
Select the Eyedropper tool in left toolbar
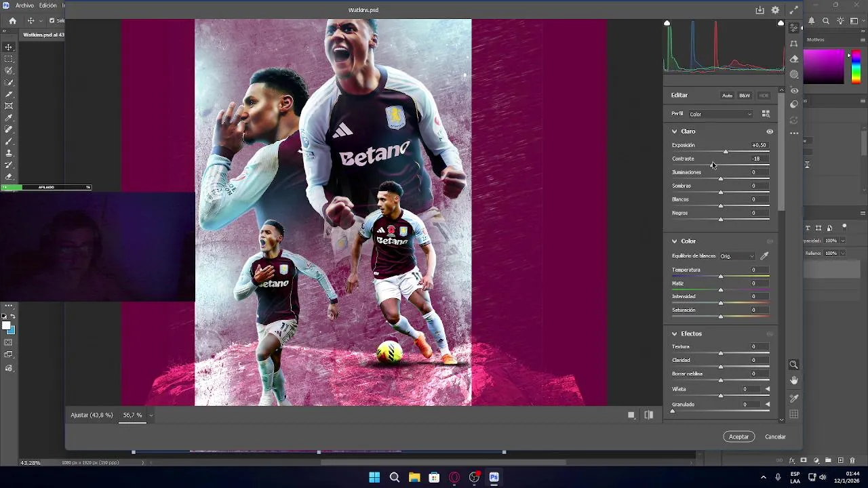point(9,117)
